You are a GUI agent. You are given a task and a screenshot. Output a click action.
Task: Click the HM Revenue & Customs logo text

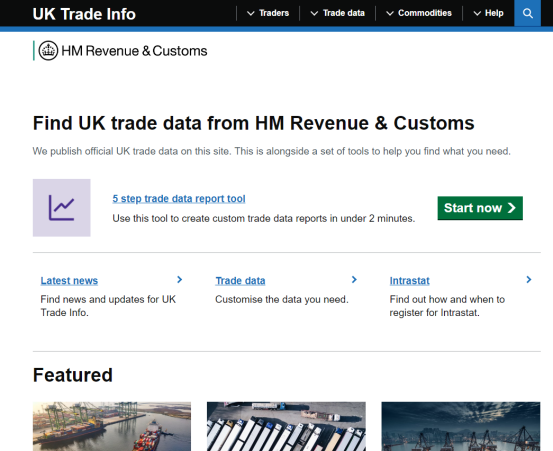[x=134, y=51]
